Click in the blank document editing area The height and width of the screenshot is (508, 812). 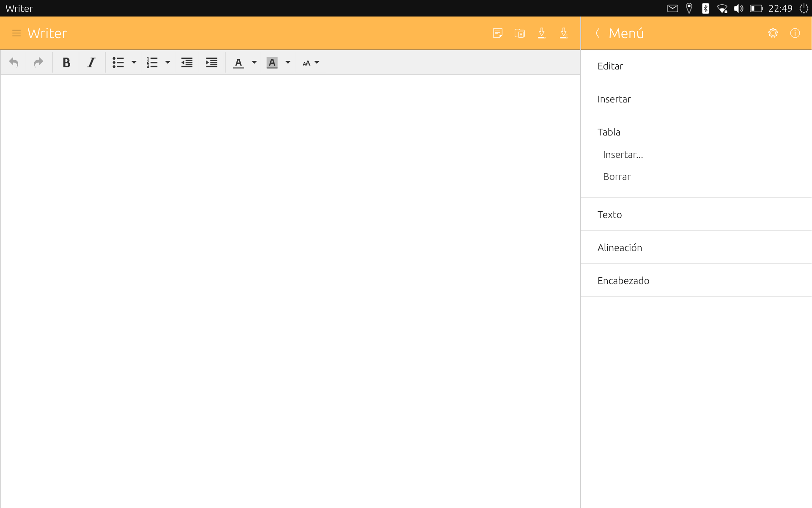[x=290, y=291]
